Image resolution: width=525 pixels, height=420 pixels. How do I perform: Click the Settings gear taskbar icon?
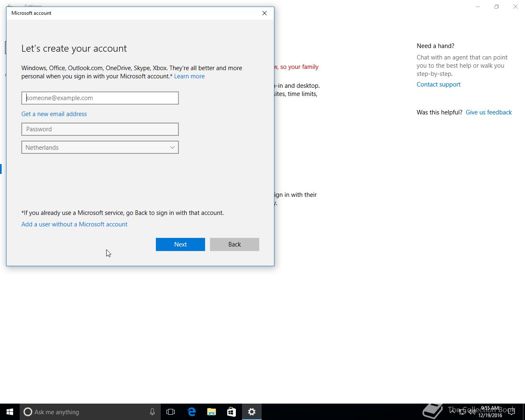click(252, 412)
